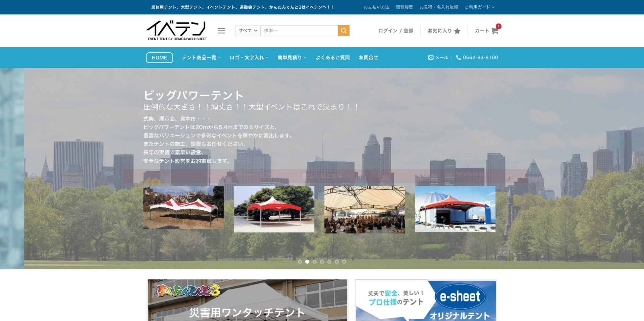The height and width of the screenshot is (321, 644).
Task: Click the e-sheet logo banner
Action: pos(460,297)
